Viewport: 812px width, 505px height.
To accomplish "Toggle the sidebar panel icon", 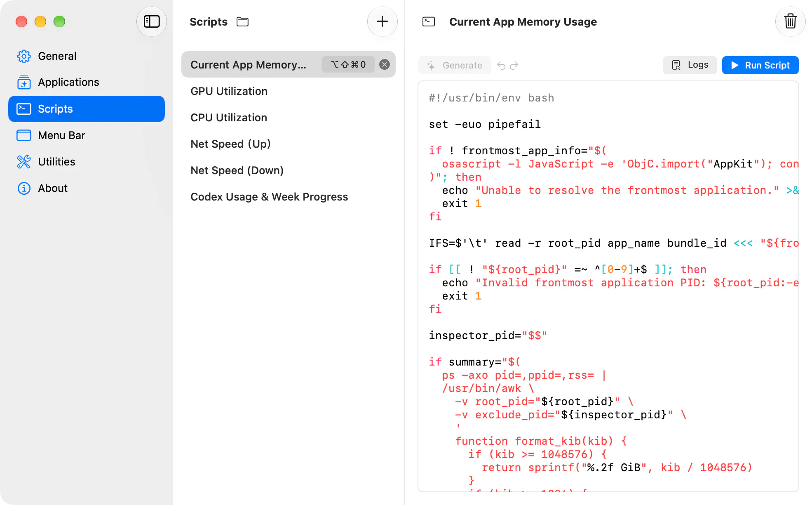I will [x=151, y=21].
